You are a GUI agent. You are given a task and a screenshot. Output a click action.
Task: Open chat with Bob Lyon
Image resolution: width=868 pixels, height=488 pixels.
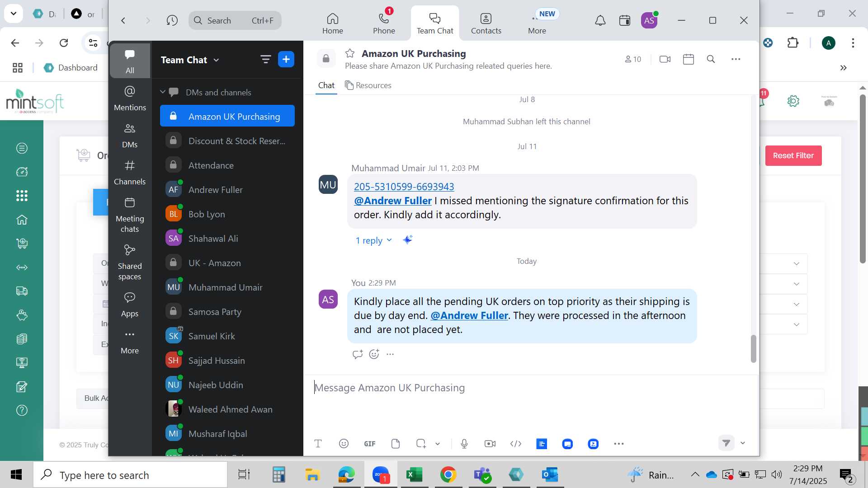tap(227, 214)
